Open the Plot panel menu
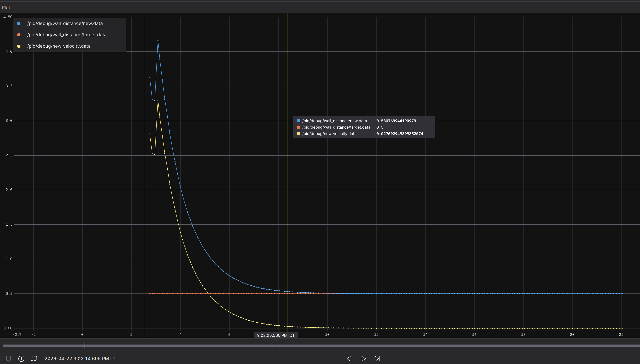Image resolution: width=640 pixels, height=364 pixels. 6,8
